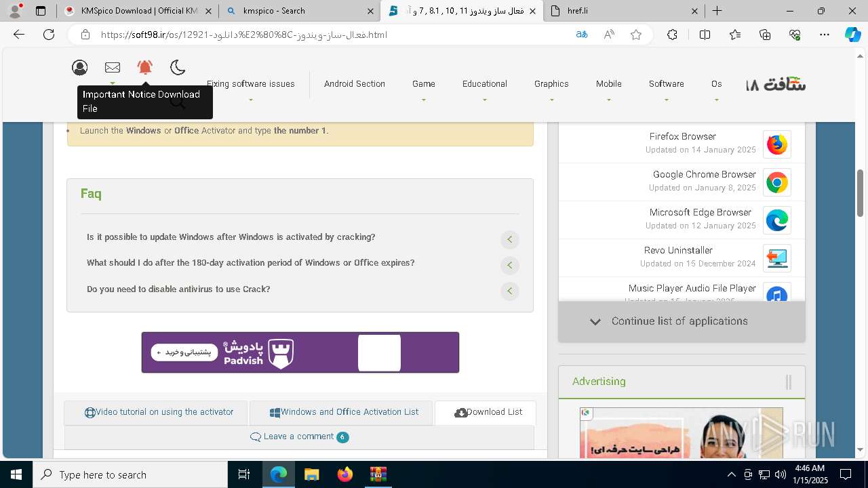Open the tab actions menu icon
The height and width of the screenshot is (488, 868).
[41, 11]
